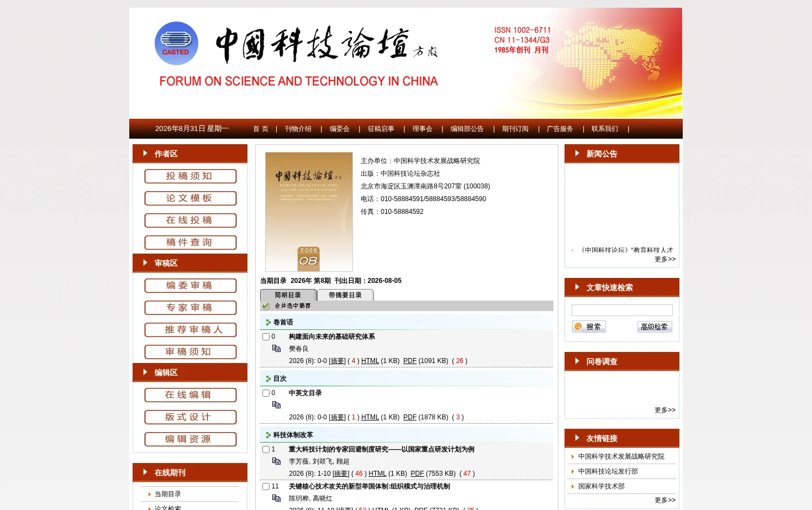Click the 专家审稿 button
Image resolution: width=812 pixels, height=510 pixels.
(x=191, y=308)
